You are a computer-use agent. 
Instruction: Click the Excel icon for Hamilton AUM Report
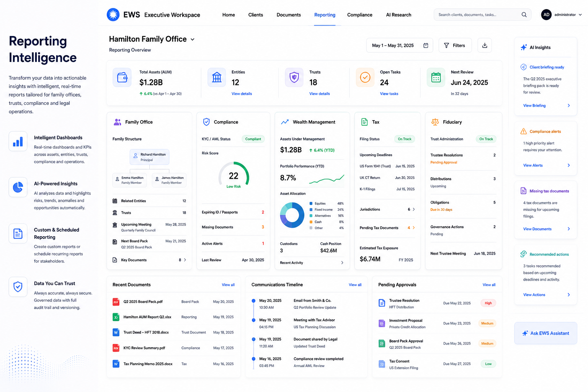(116, 317)
